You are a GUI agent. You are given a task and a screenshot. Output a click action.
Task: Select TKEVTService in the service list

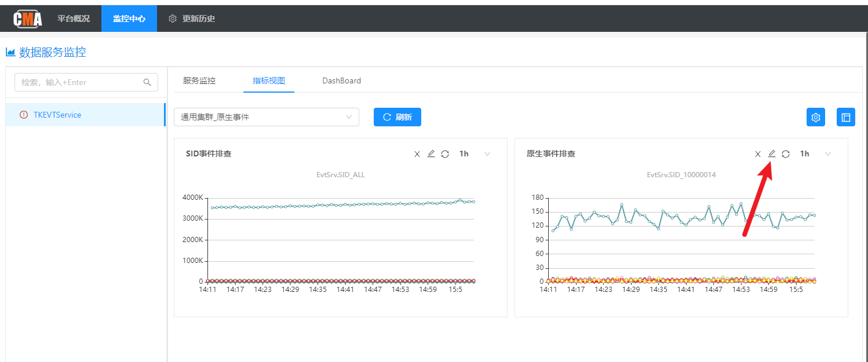(57, 115)
